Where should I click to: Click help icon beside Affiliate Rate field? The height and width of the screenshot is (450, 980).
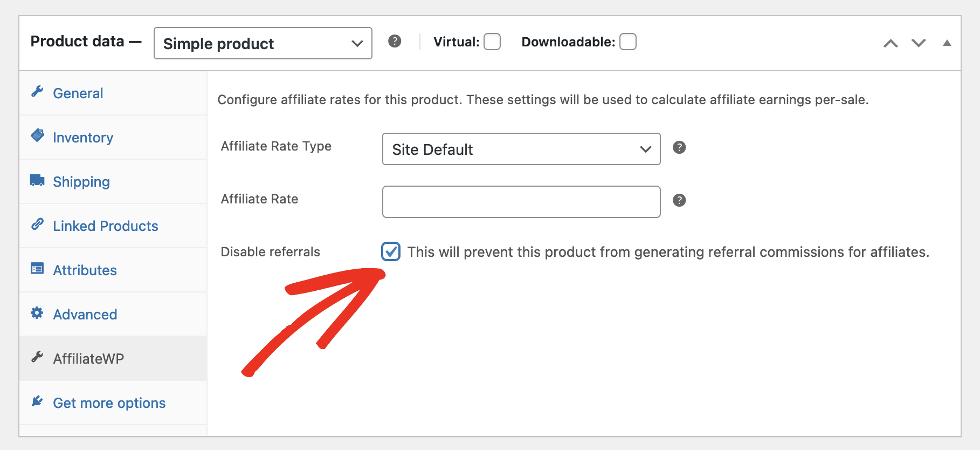point(679,200)
